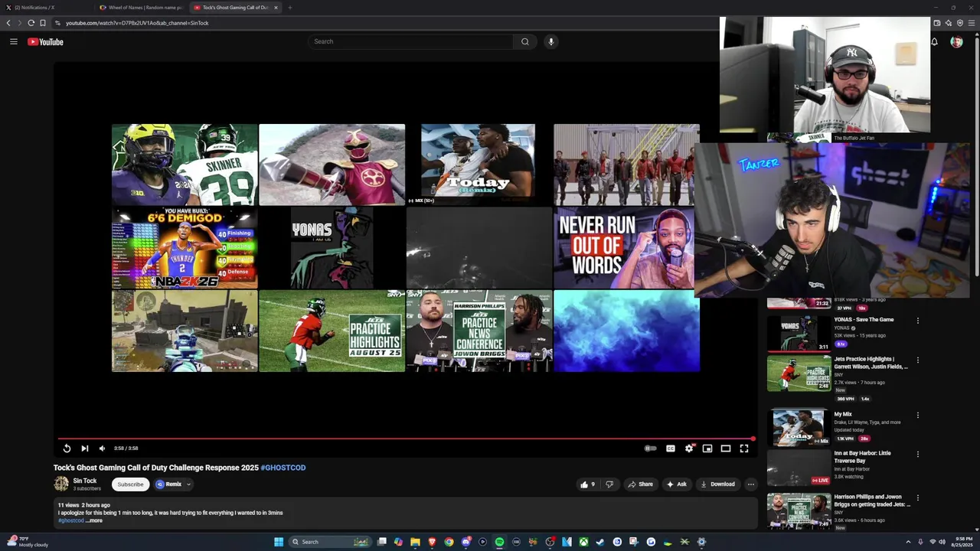Click the browser address bar URL
Viewport: 980px width, 551px height.
pos(137,23)
